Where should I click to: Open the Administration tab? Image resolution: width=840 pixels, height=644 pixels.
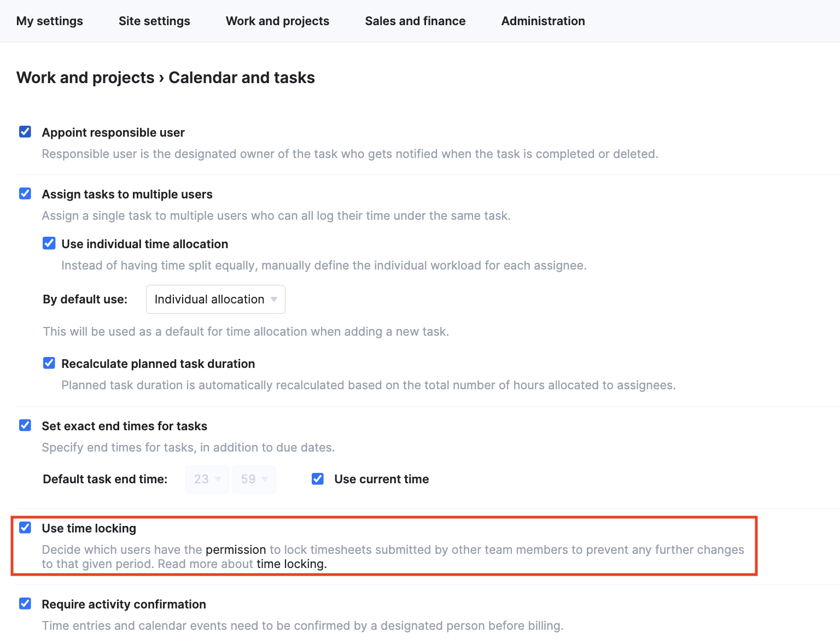[x=543, y=21]
